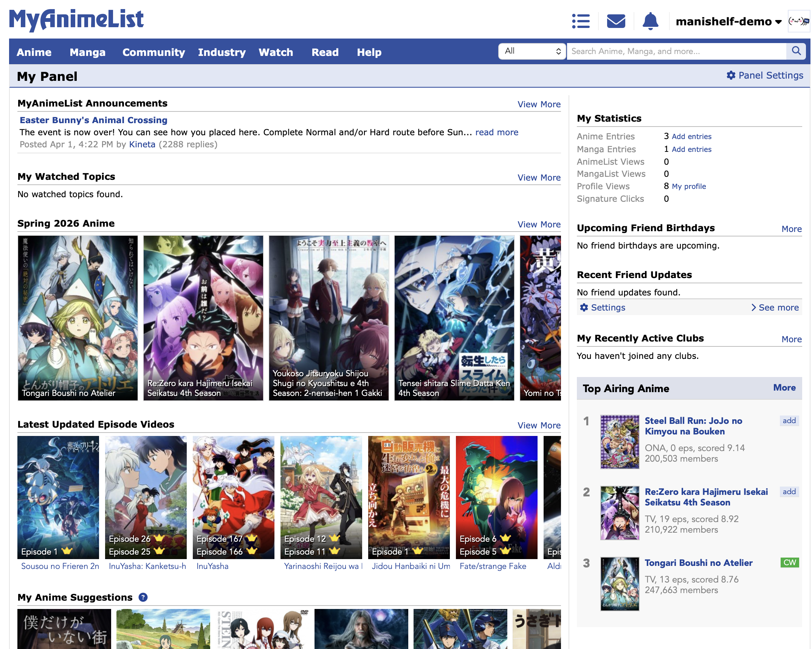Click More for My Recently Active Clubs
This screenshot has height=649, width=812.
point(792,339)
